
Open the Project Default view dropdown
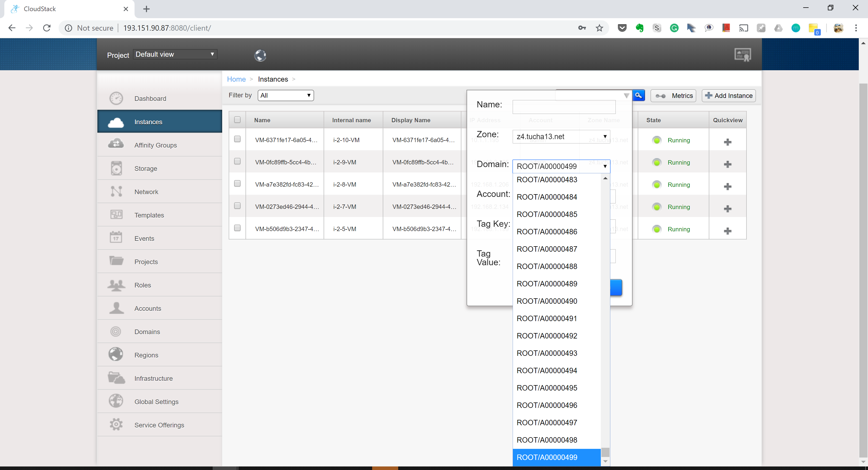point(175,54)
